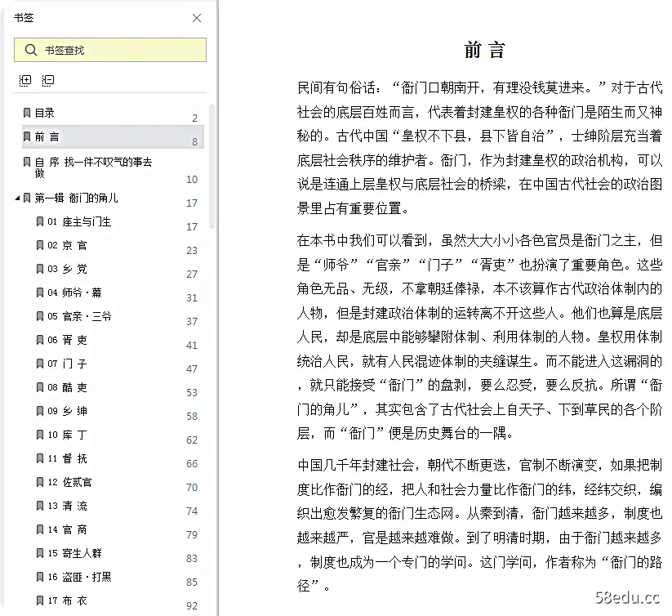Click bookmark flag icon beside 前 言
The width and height of the screenshot is (672, 616).
27,136
